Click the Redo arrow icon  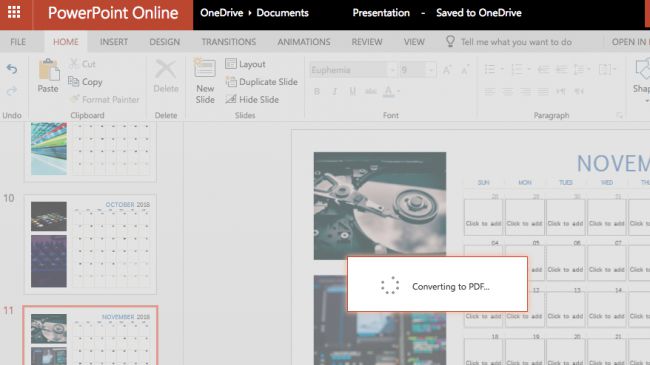(x=12, y=91)
